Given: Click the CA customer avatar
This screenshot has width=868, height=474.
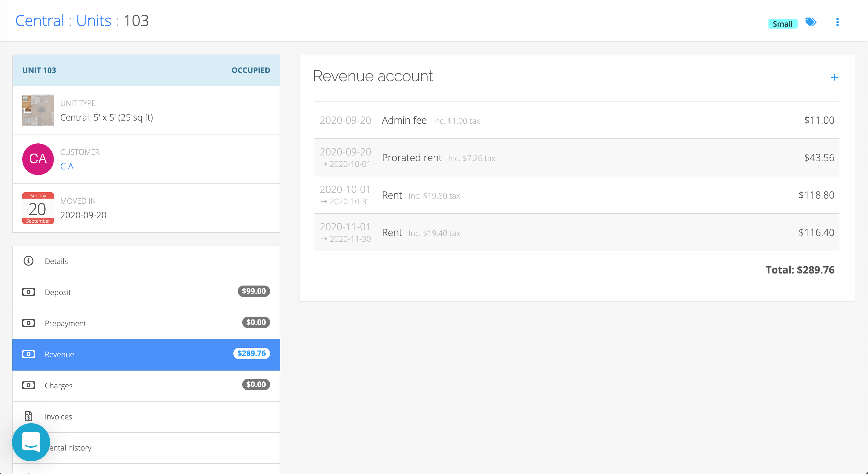Looking at the screenshot, I should [x=38, y=159].
